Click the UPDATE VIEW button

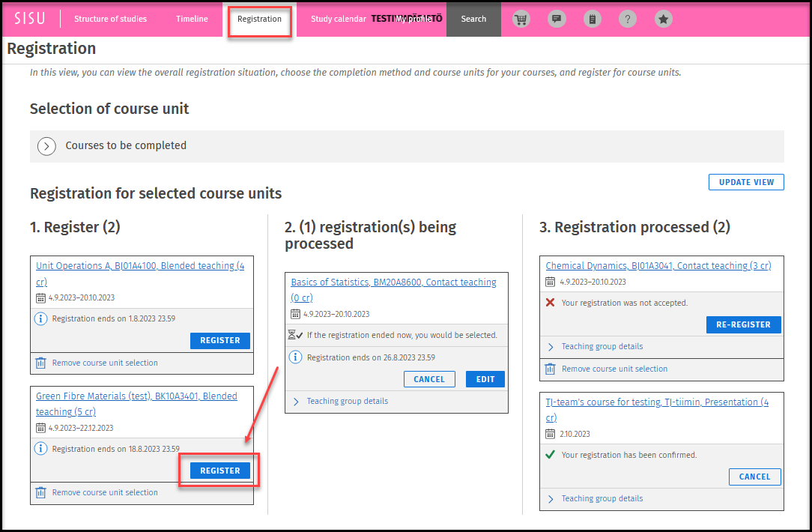[x=745, y=182]
